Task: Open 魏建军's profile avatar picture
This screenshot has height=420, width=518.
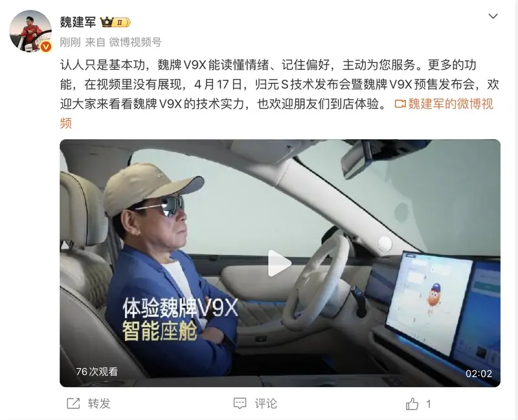Action: tap(30, 31)
